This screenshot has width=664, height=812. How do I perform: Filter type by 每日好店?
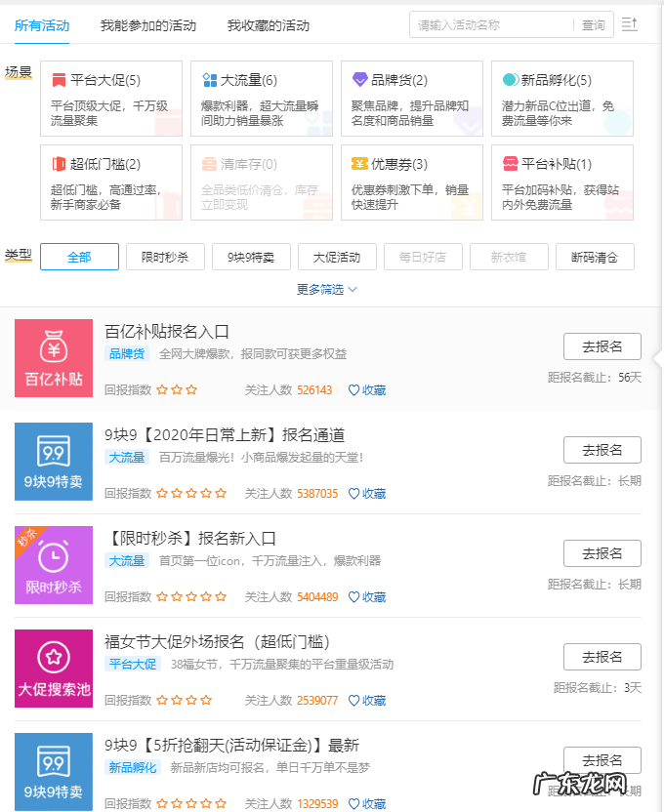pos(423,257)
